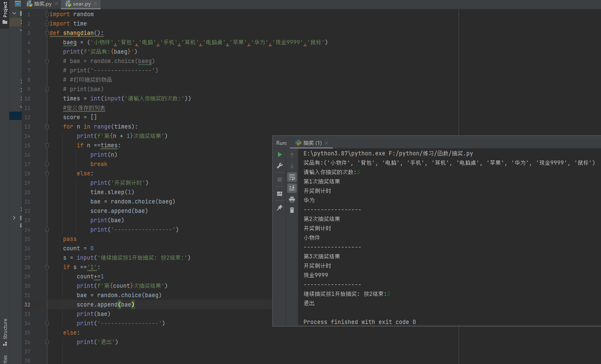Fold the for loop at line 13
The height and width of the screenshot is (364, 601).
pyautogui.click(x=47, y=126)
